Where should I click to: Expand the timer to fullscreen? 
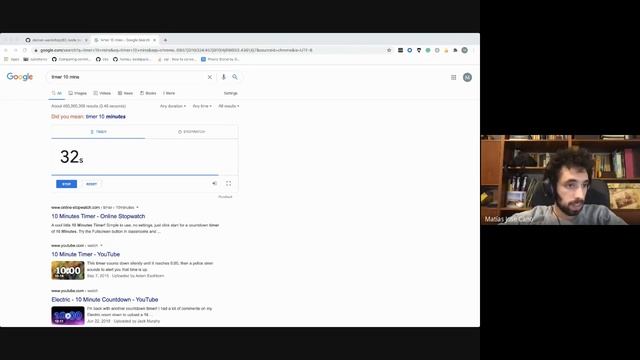pos(229,183)
